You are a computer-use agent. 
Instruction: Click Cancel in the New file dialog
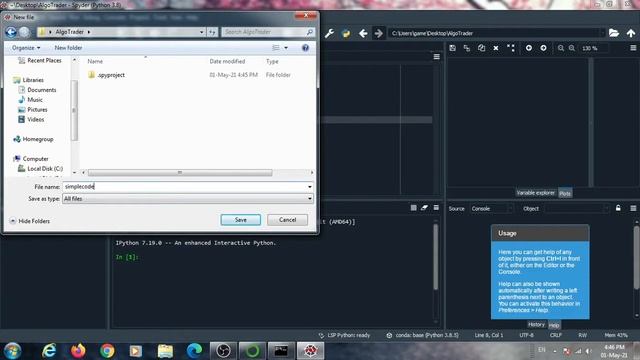[x=287, y=220]
